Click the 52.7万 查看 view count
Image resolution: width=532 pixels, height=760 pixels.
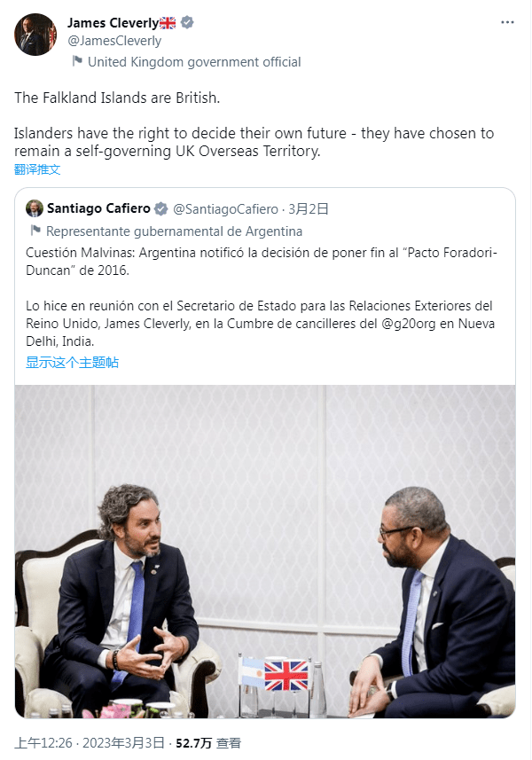point(208,743)
